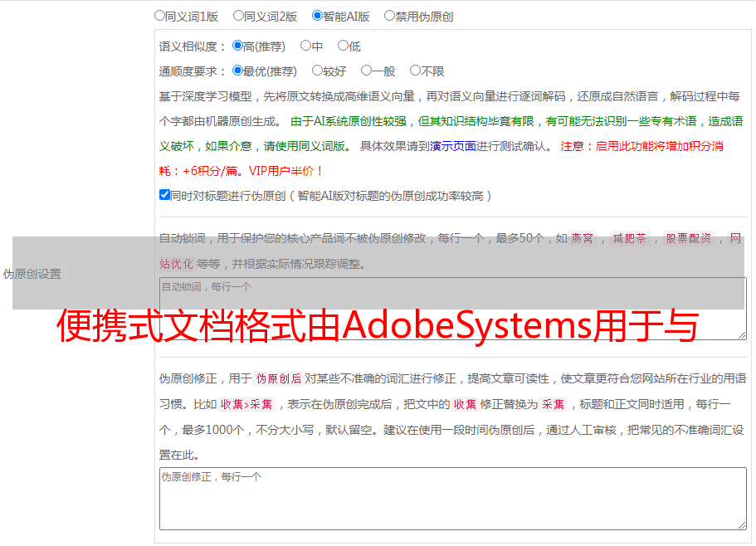Click the 语义相似度： label

(x=193, y=46)
